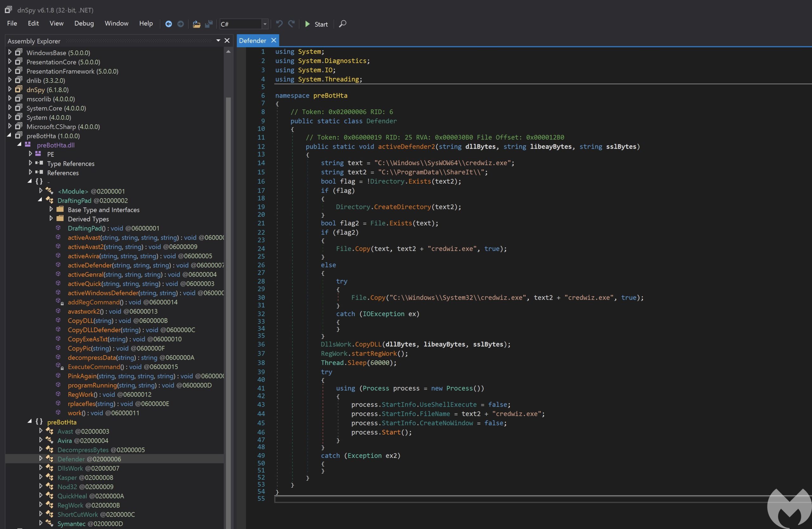Click the preBotHta namespace braces icon

click(39, 421)
